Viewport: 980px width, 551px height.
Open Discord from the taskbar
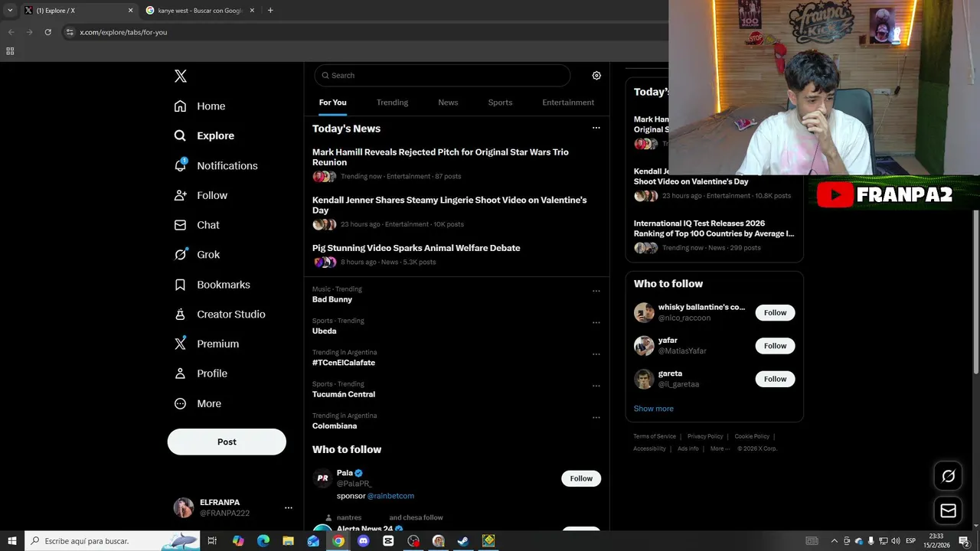click(364, 541)
